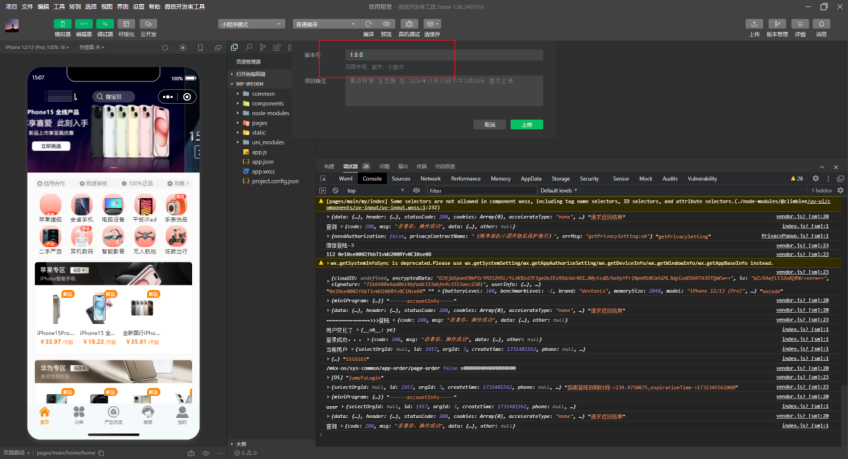848x460 pixels.
Task: Tap the home tab in phone bottom bar
Action: coord(44,415)
